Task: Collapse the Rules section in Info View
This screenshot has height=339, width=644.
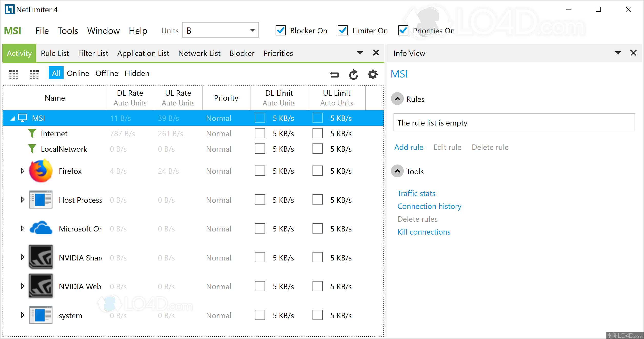Action: click(x=397, y=99)
